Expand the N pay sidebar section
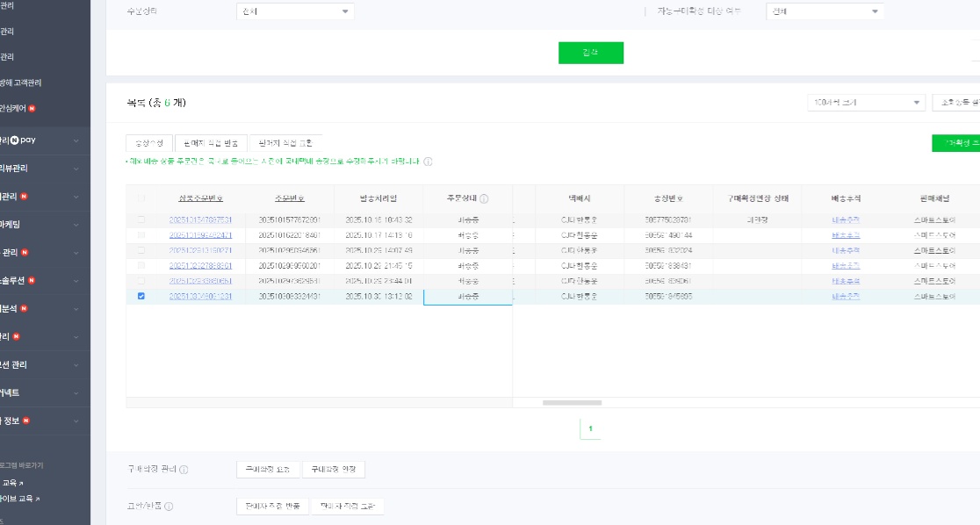The height and width of the screenshot is (525, 980). tap(76, 140)
